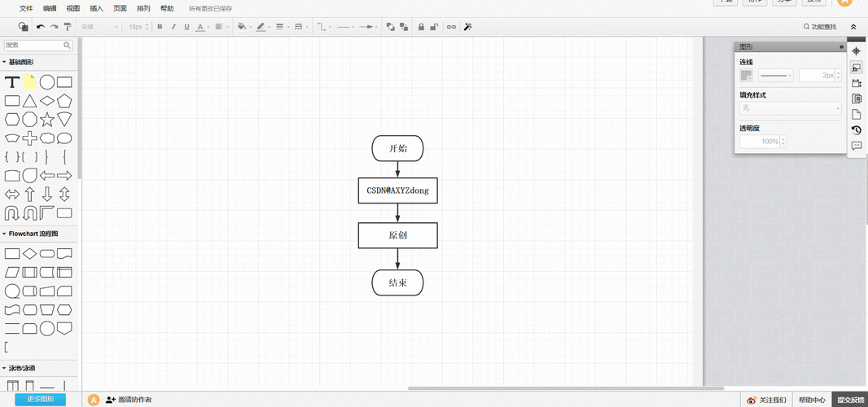The width and height of the screenshot is (868, 407).
Task: Select the triangle shape
Action: (x=29, y=101)
